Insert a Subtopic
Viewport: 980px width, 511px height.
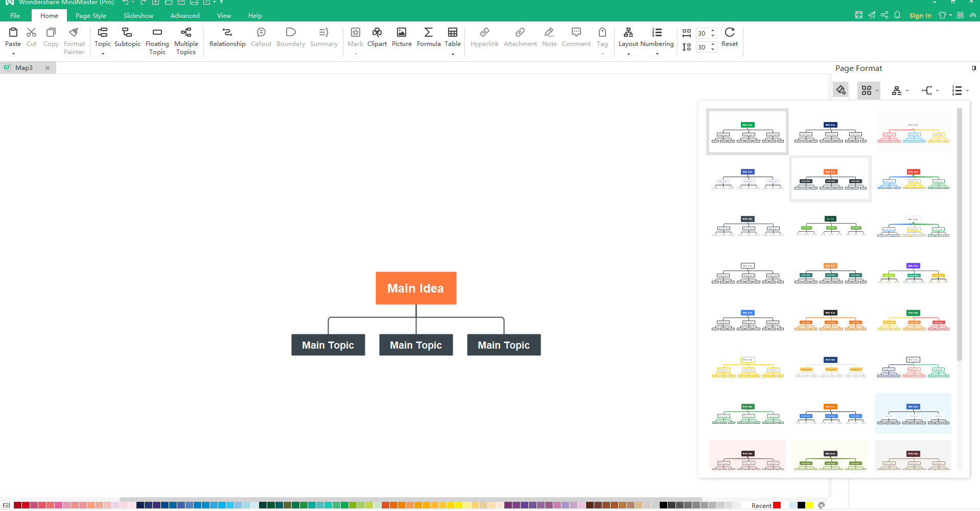pos(127,37)
